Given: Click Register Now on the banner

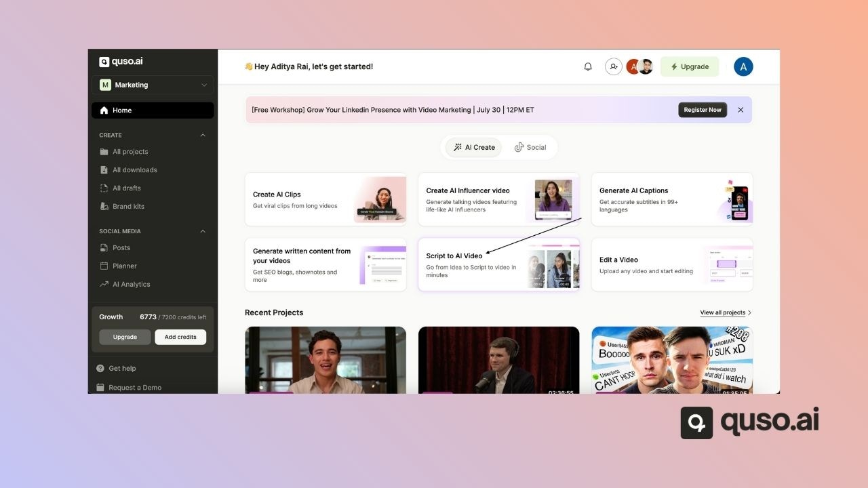Looking at the screenshot, I should point(703,110).
